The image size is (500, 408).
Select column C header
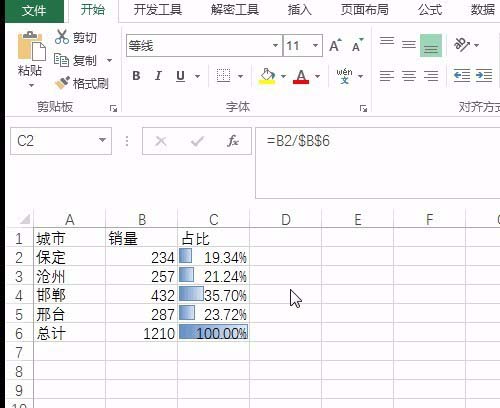(x=214, y=219)
